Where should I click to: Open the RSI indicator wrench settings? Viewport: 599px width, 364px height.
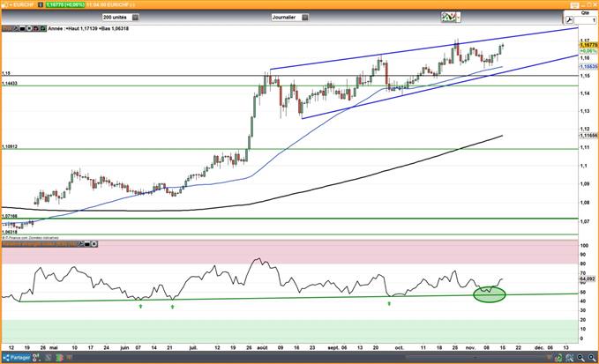coord(81,243)
